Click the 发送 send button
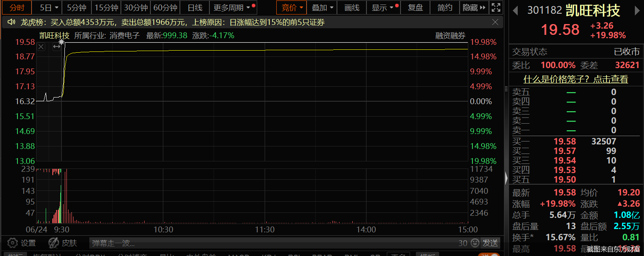Image resolution: width=644 pixels, height=256 pixels. pyautogui.click(x=490, y=243)
